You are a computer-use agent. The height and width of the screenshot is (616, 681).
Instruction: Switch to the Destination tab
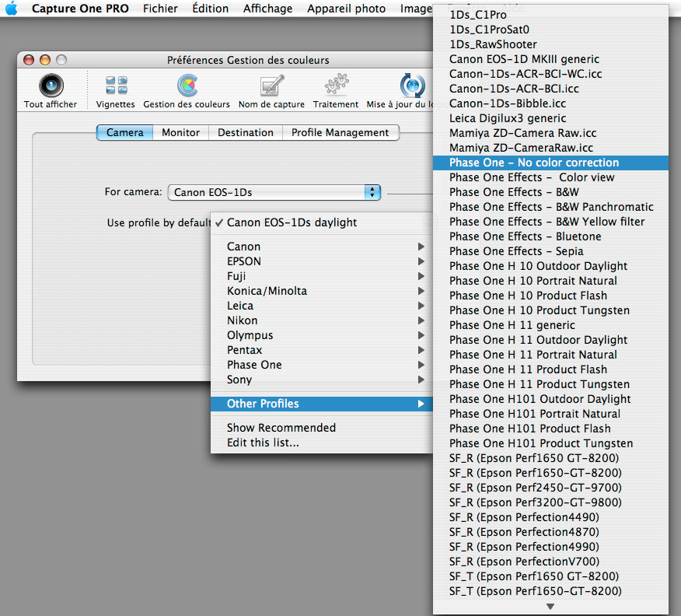coord(246,132)
